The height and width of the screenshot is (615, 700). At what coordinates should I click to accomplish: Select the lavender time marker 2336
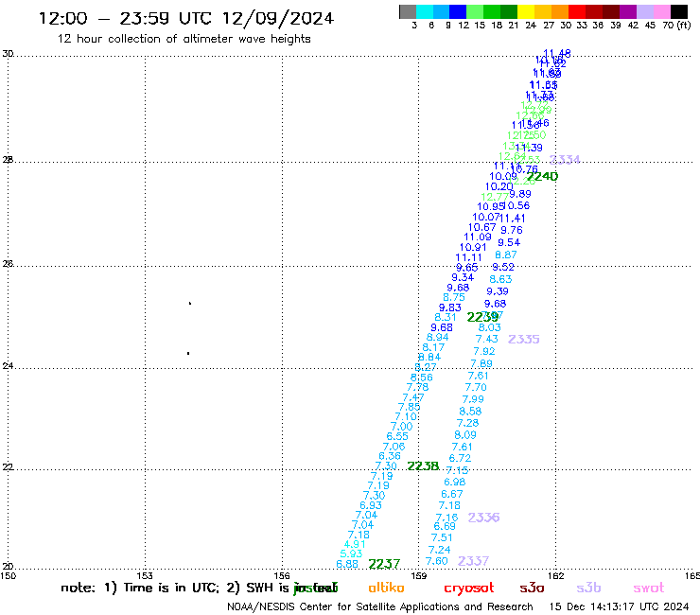pyautogui.click(x=483, y=518)
